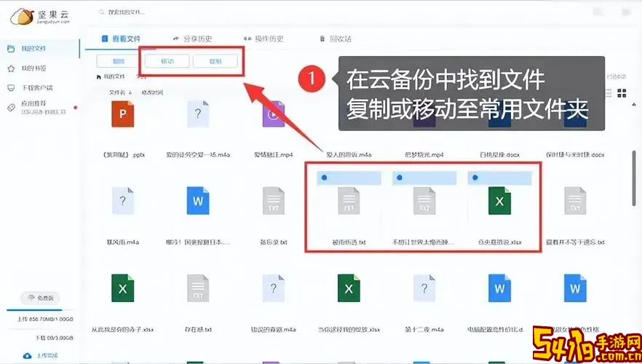Select the first green Excel icon in bottom row
The height and width of the screenshot is (364, 642).
click(122, 288)
